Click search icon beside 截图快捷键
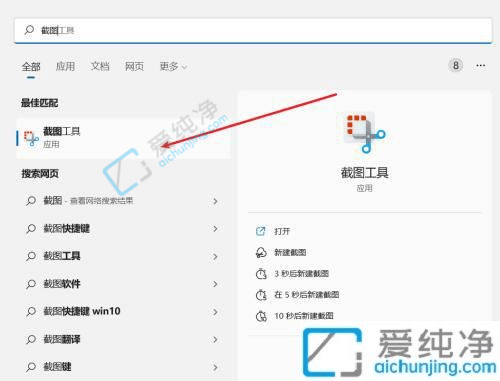 [31, 229]
